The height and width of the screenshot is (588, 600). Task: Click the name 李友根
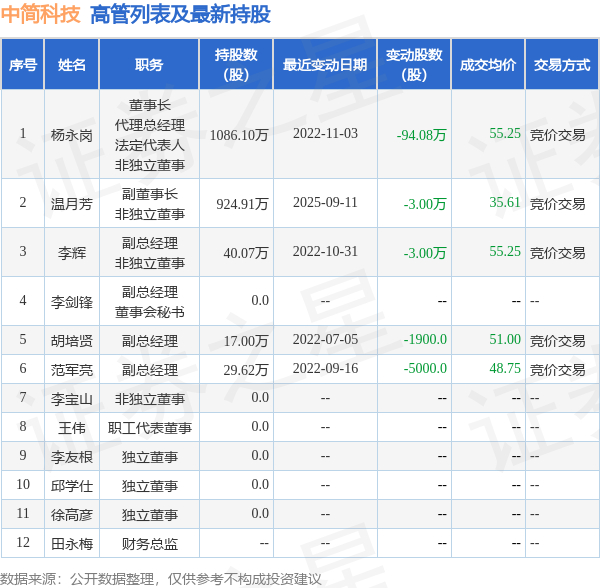[72, 457]
